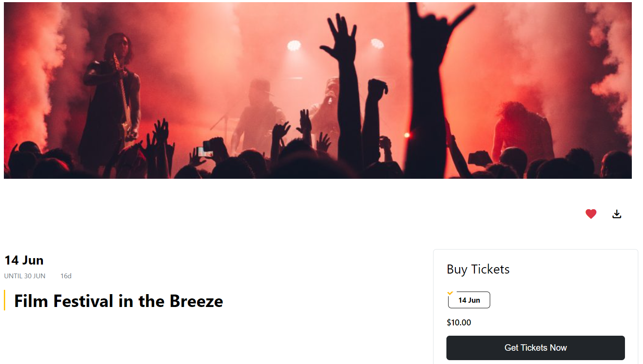Image resolution: width=643 pixels, height=364 pixels.
Task: Click the yellow checkmark on the date option
Action: tap(450, 293)
